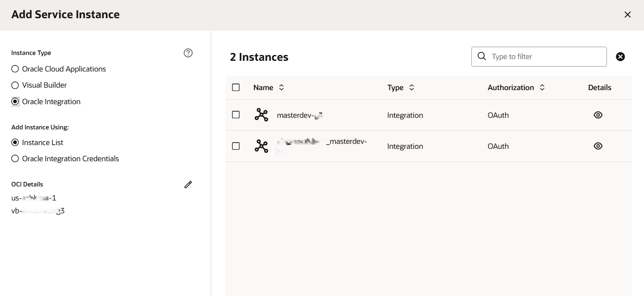Clear the filter with the X icon

[x=620, y=57]
